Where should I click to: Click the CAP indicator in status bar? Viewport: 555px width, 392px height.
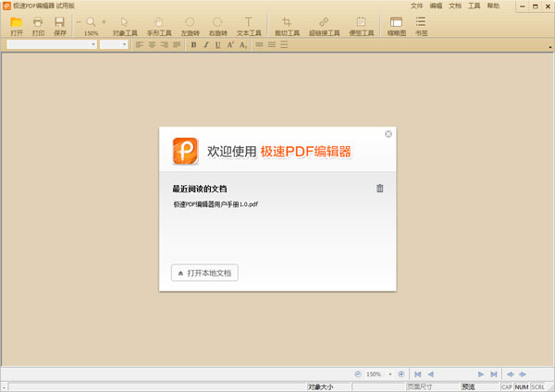point(507,387)
